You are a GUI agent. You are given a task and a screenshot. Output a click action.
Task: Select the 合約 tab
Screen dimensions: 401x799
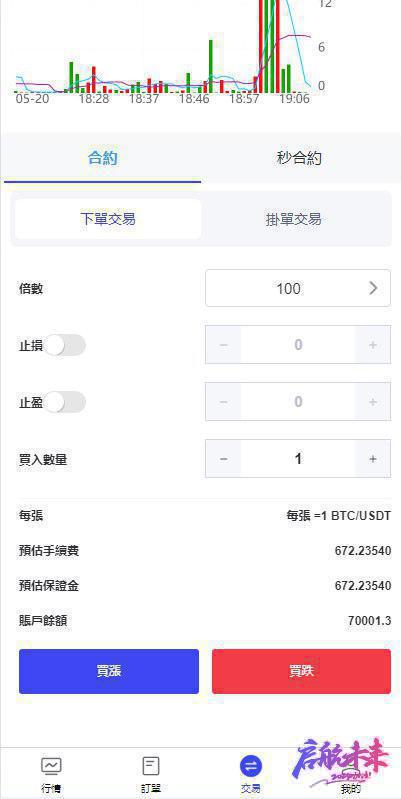coord(102,158)
